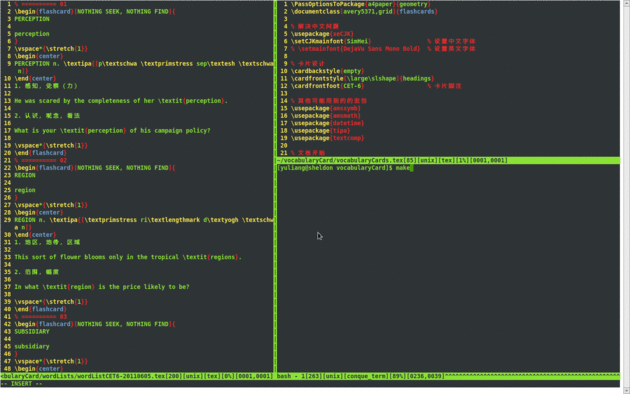Click \vspace*{\stretch{1}} on line 39
Screen dimensions: 630x394
pos(51,302)
